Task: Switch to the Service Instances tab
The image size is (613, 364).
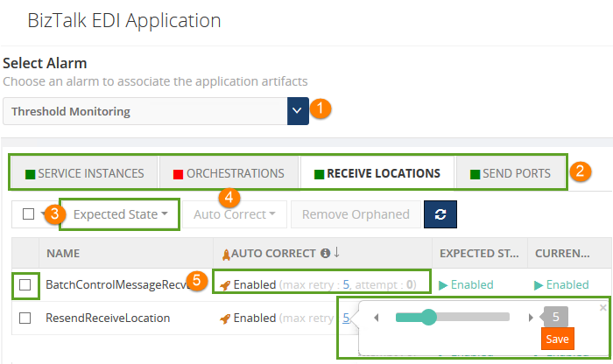Action: click(84, 173)
